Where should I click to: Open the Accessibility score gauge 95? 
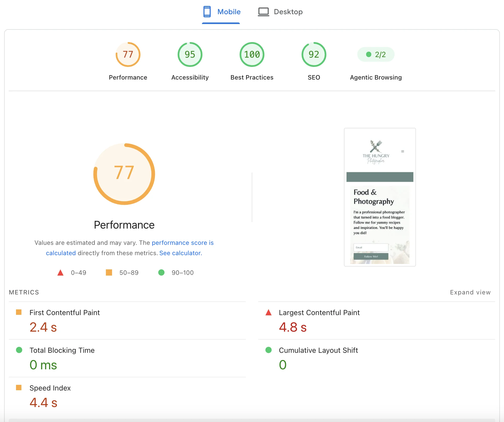point(190,54)
